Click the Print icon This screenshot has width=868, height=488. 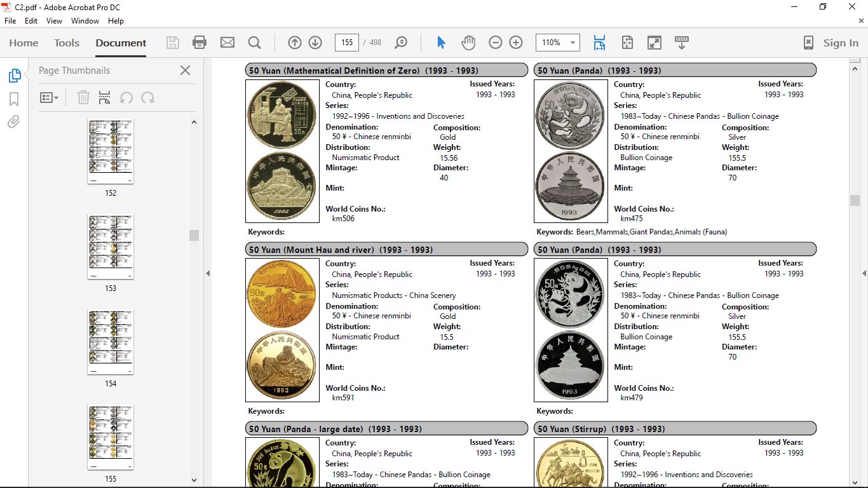pyautogui.click(x=200, y=42)
